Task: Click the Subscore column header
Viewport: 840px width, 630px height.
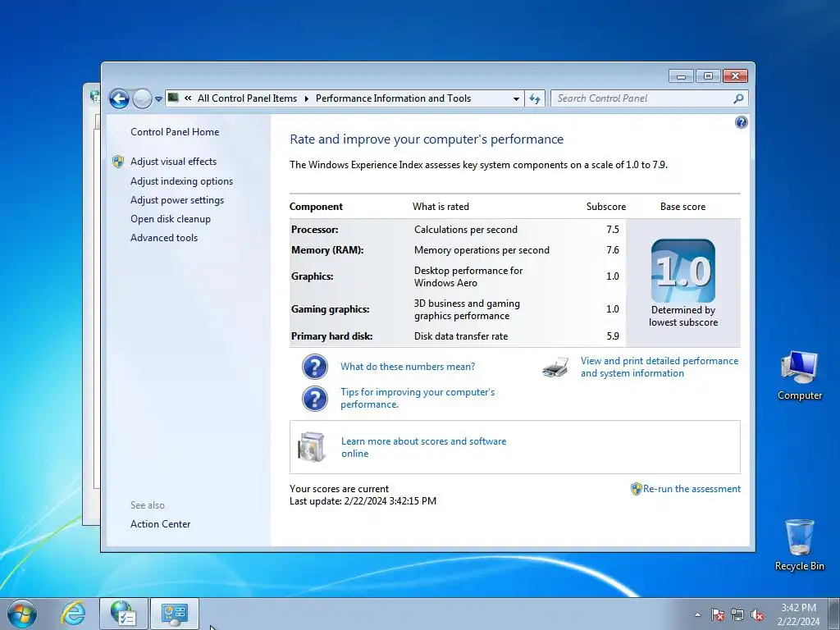Action: click(606, 207)
